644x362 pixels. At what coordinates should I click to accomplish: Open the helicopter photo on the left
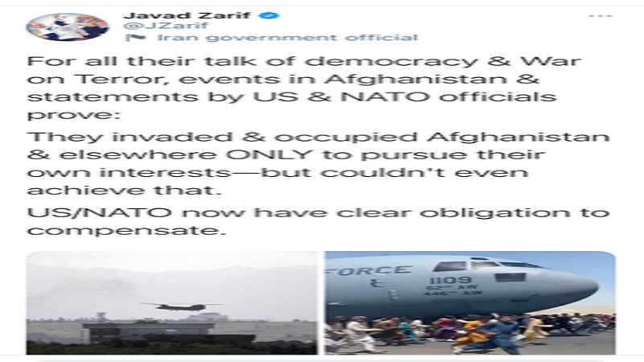(x=171, y=303)
